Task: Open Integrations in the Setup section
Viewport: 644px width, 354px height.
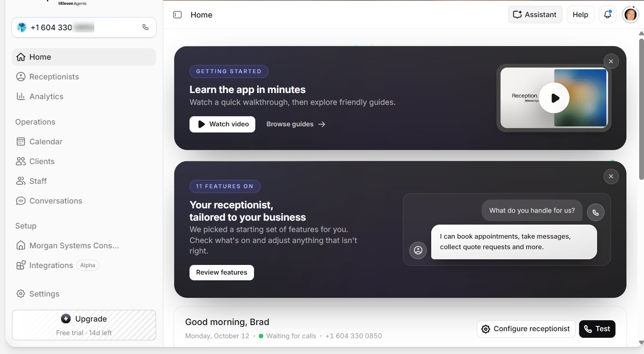Action: pos(84,265)
